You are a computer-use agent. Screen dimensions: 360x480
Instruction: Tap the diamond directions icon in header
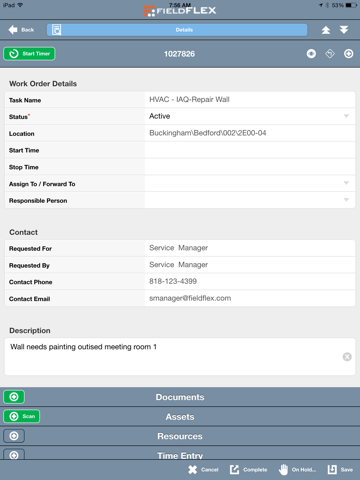tap(330, 54)
